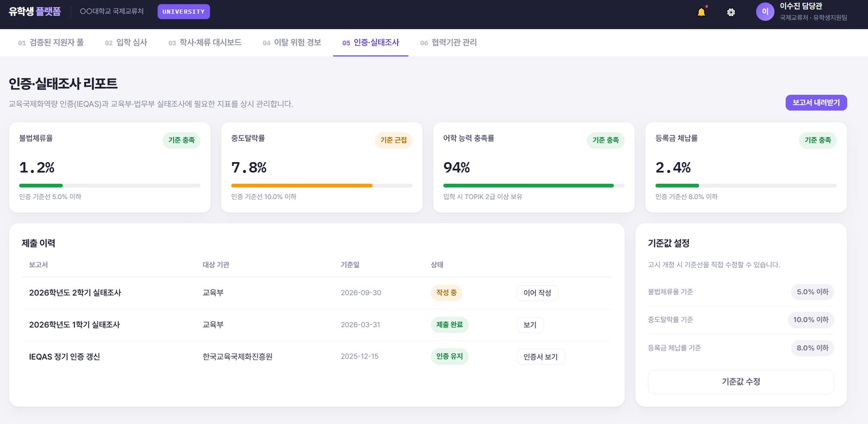Viewport: 868px width, 424px height.
Task: Click the 한국교육국제화진흥원 cell
Action: pos(238,357)
